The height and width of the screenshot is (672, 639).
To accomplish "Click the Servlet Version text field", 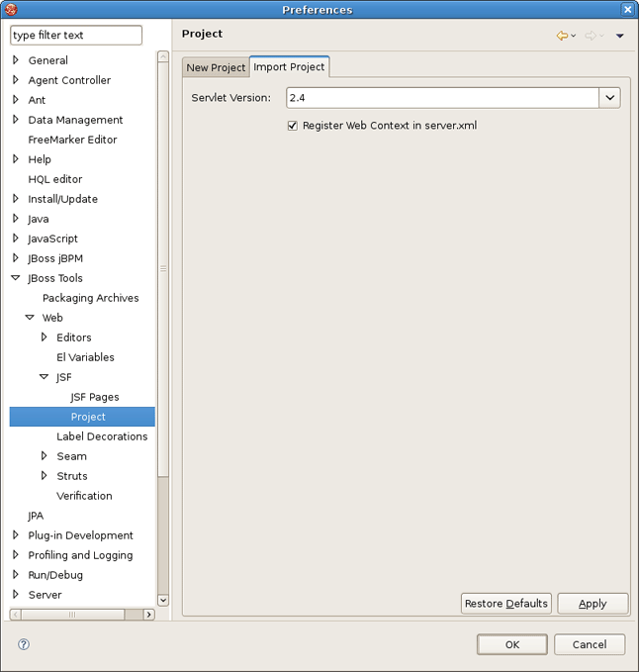I will point(442,98).
